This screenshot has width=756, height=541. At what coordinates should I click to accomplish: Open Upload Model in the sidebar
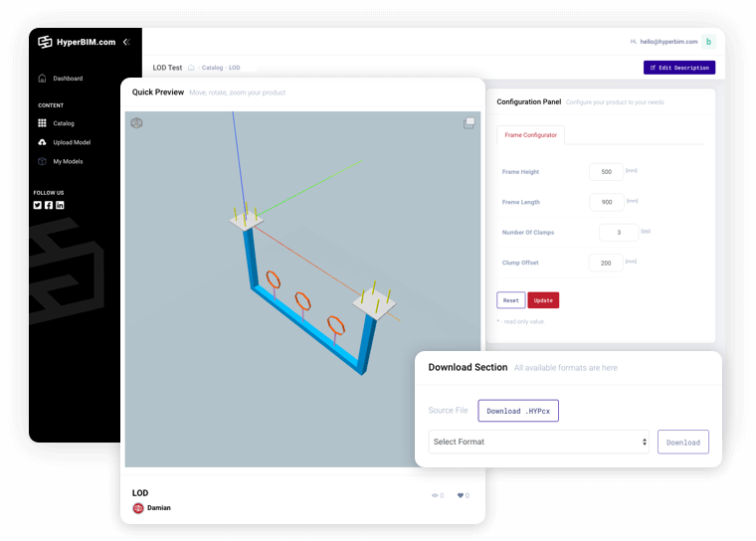click(x=72, y=142)
